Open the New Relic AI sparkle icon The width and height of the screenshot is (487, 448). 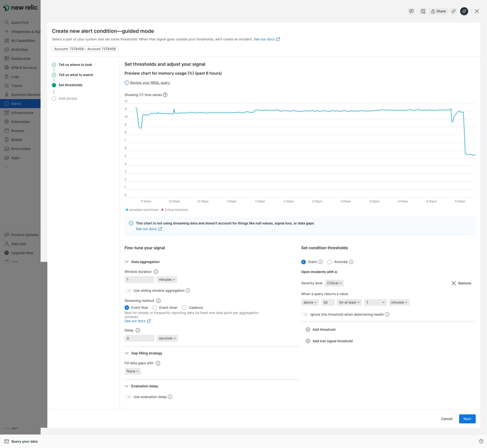point(464,11)
